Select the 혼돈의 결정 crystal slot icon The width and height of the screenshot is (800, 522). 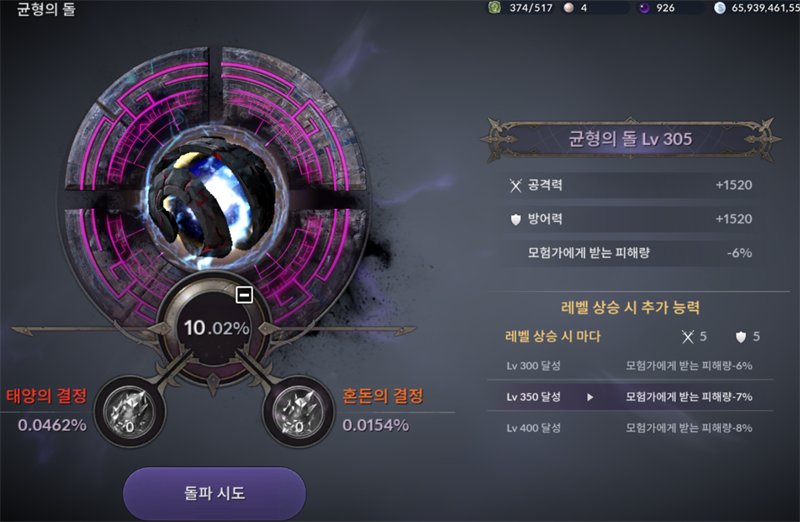(298, 412)
